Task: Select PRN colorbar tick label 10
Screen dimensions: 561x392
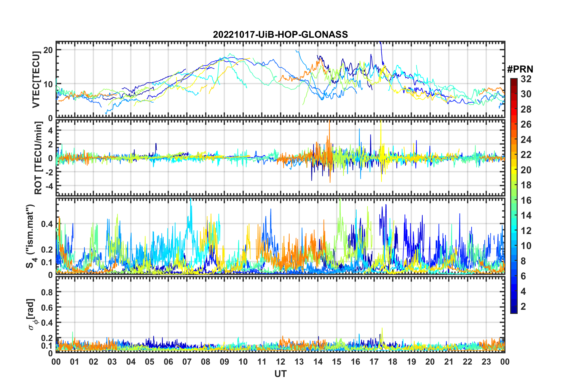Action: pos(526,246)
